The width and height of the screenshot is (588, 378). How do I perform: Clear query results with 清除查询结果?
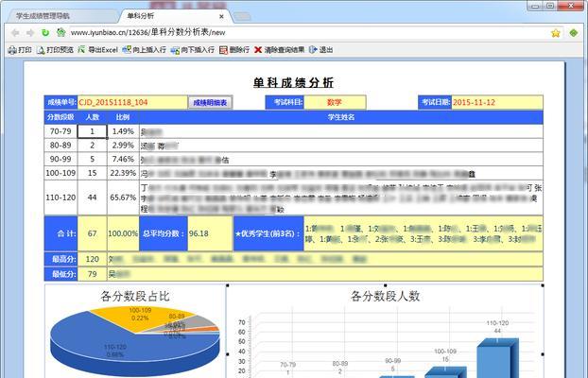click(x=280, y=50)
